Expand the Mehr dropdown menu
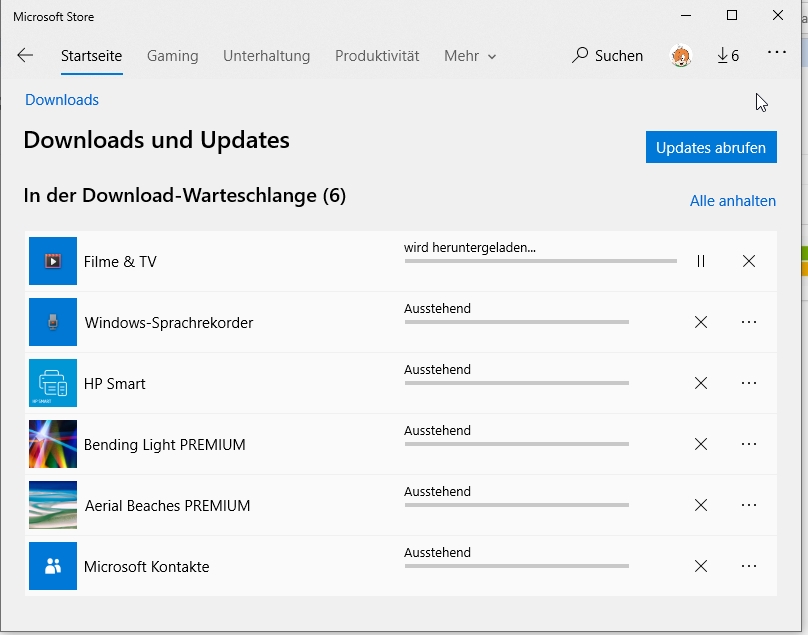This screenshot has height=635, width=808. coord(470,56)
